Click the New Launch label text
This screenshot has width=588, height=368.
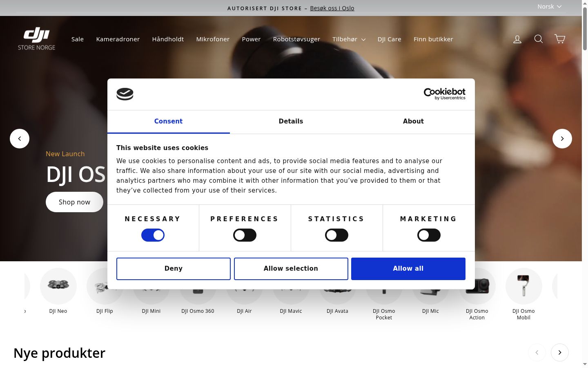tap(65, 154)
